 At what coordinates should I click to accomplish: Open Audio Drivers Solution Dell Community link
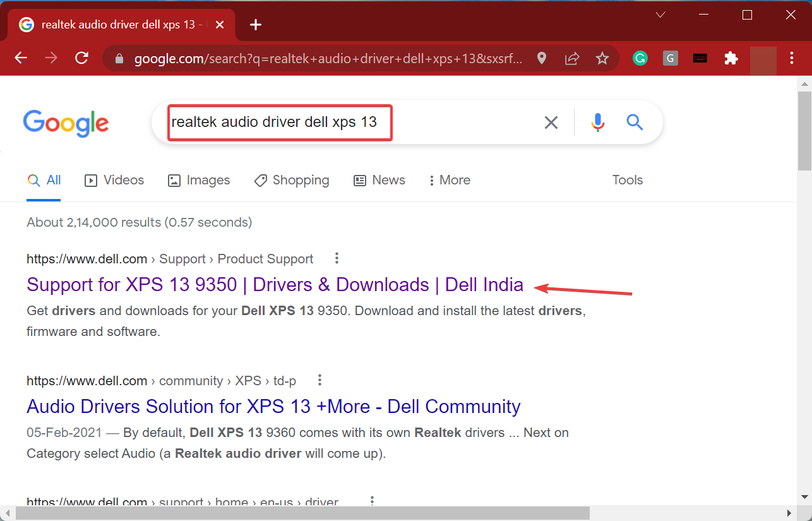click(273, 407)
